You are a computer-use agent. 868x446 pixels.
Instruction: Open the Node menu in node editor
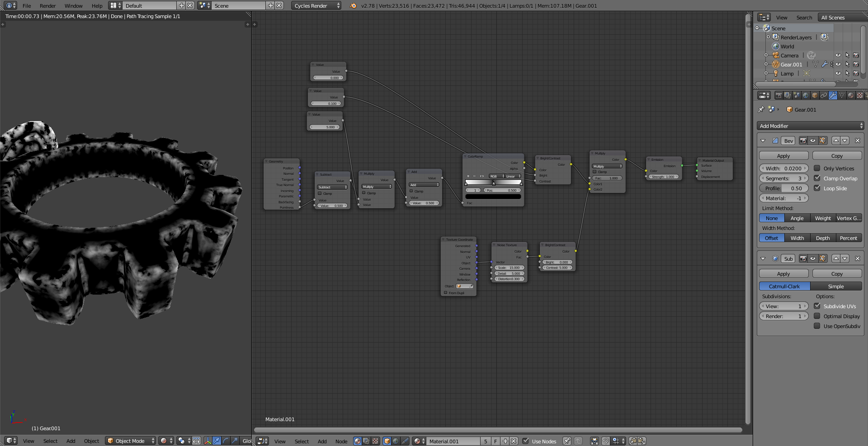coord(341,441)
